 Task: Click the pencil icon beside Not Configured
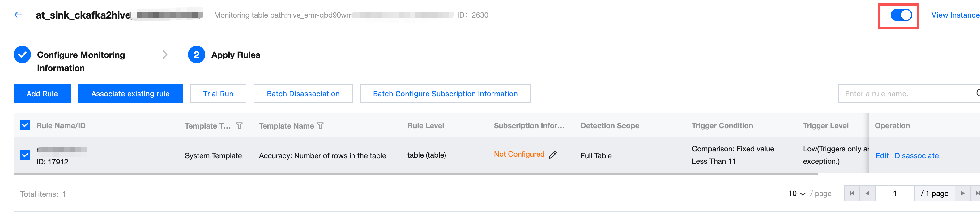click(553, 154)
